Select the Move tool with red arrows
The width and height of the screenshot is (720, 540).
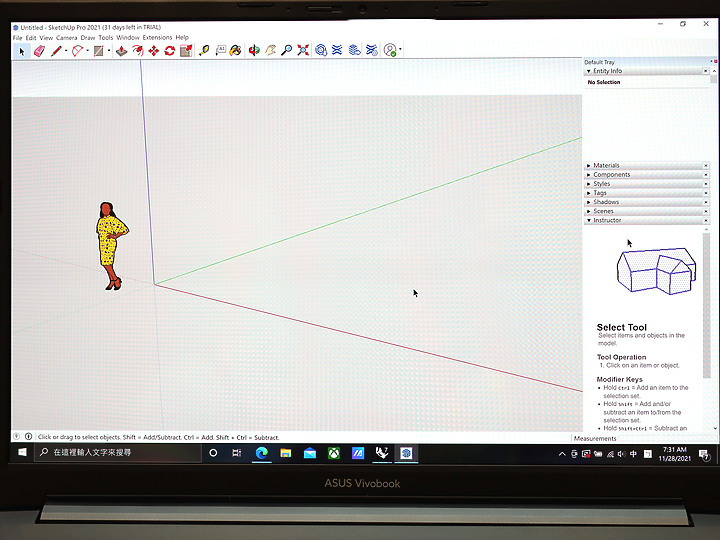[154, 51]
